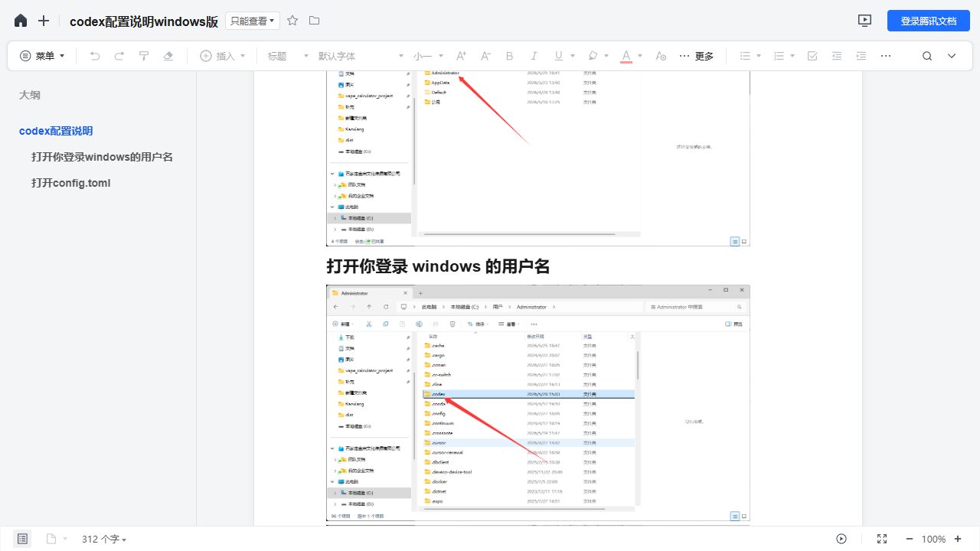Screen dimensions: 980x551
Task: Toggle bold formatting
Action: coord(510,56)
